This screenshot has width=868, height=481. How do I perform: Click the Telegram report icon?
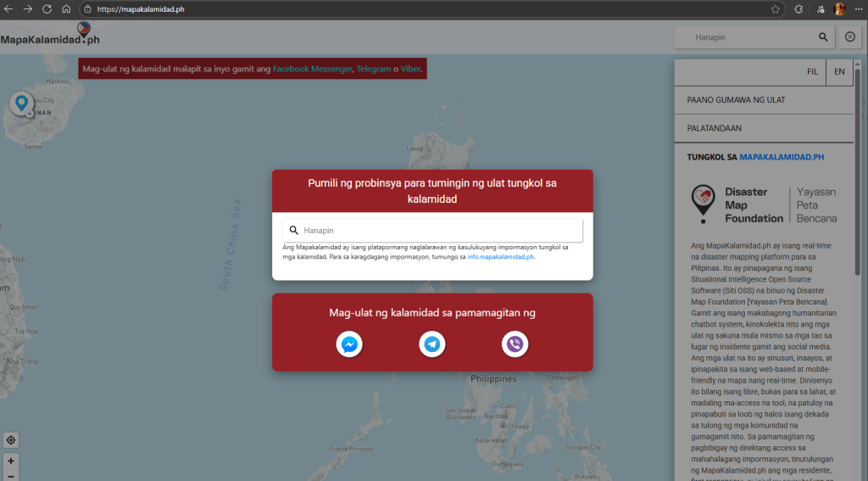click(432, 344)
